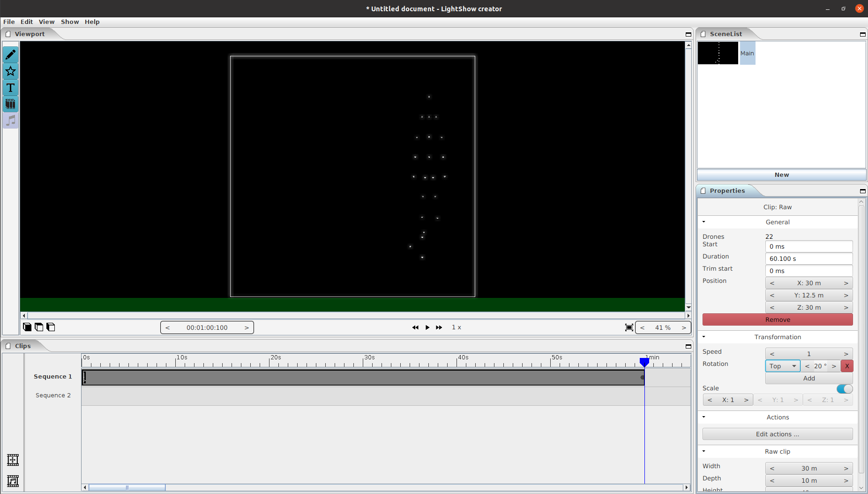This screenshot has height=494, width=868.
Task: Click the timeline horizontal scrollbar thumb
Action: coord(127,487)
